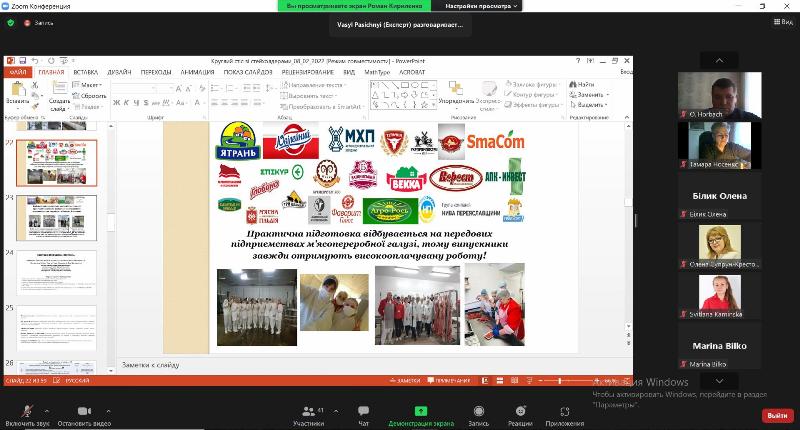Click O. Horbach participant video tile

coord(719,96)
